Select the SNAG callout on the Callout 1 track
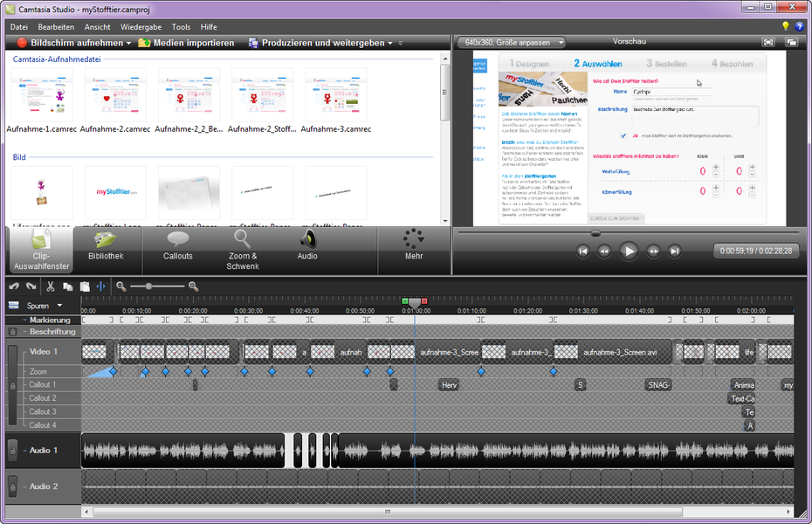Viewport: 812px width, 524px height. point(658,385)
